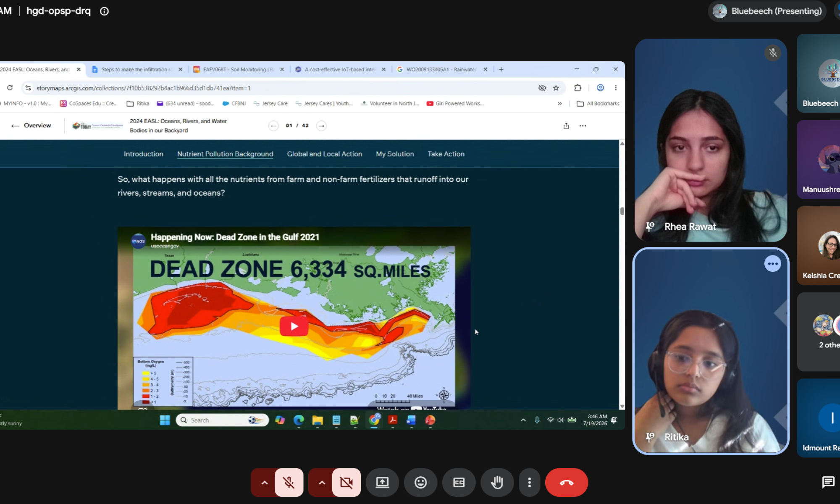Expand hidden bookmarks chevron in bookmarks bar

559,103
